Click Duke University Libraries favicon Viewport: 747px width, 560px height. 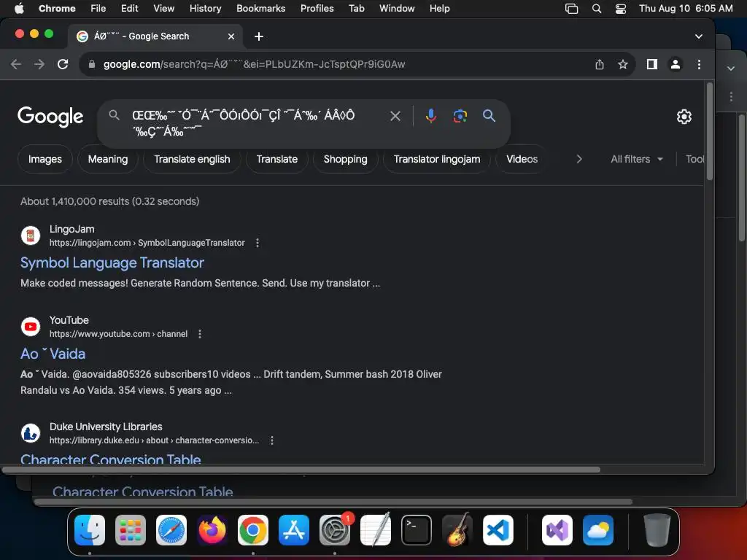tap(31, 433)
